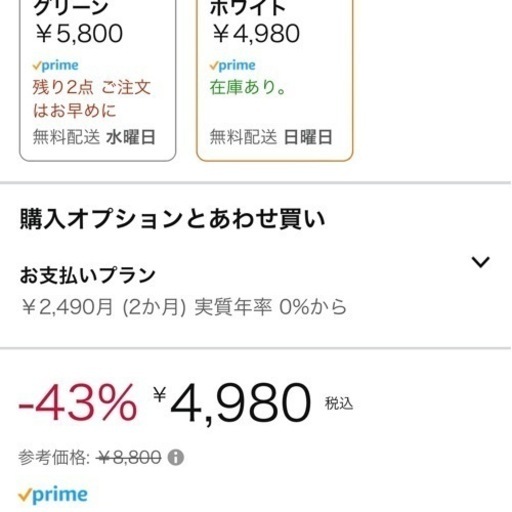512x512 pixels.
Task: Click the -43% discount label
Action: [x=78, y=403]
